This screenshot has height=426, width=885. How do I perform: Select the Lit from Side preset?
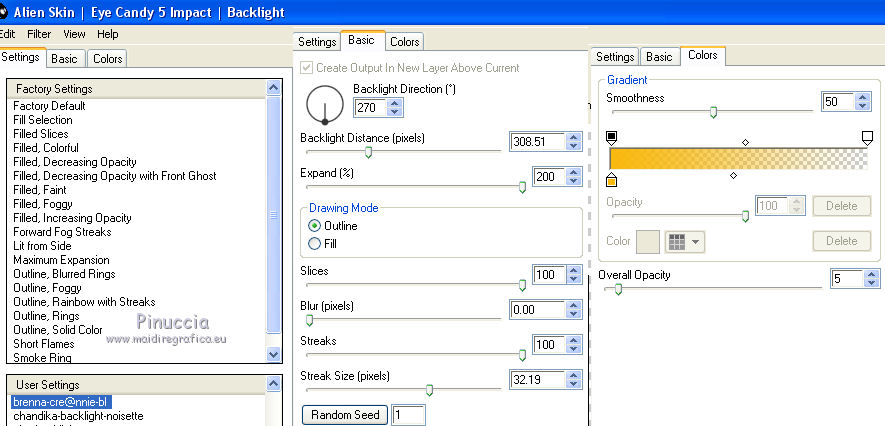pyautogui.click(x=42, y=246)
